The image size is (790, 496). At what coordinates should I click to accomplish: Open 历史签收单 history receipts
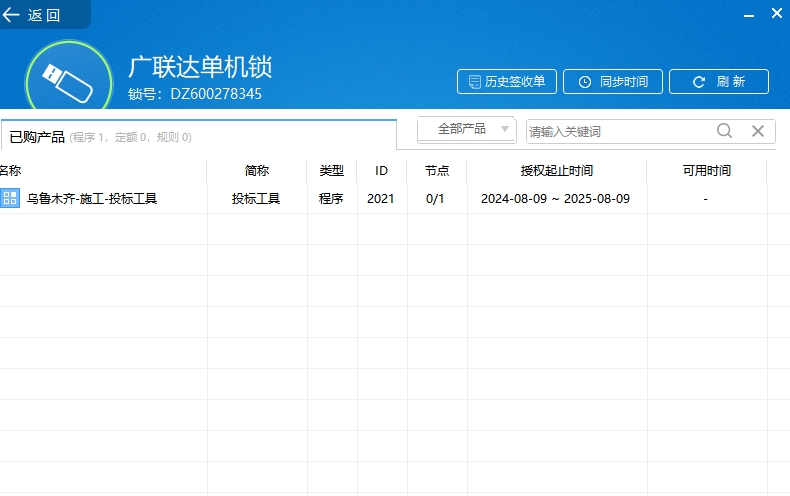click(x=507, y=82)
